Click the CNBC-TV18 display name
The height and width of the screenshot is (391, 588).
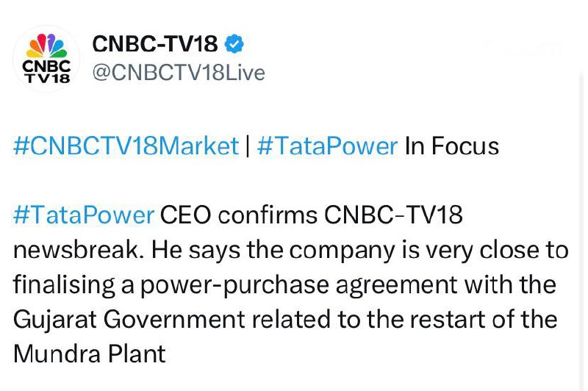point(155,45)
